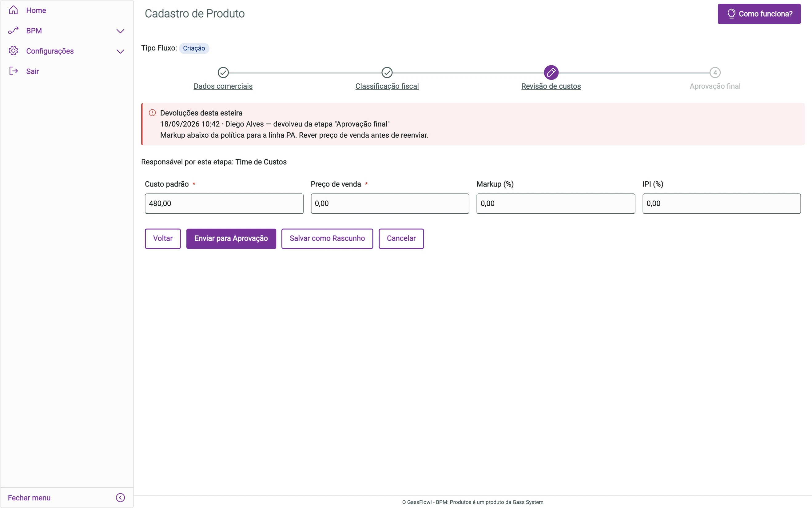Image resolution: width=812 pixels, height=508 pixels.
Task: Click Enviar para Aprovação button
Action: click(231, 239)
